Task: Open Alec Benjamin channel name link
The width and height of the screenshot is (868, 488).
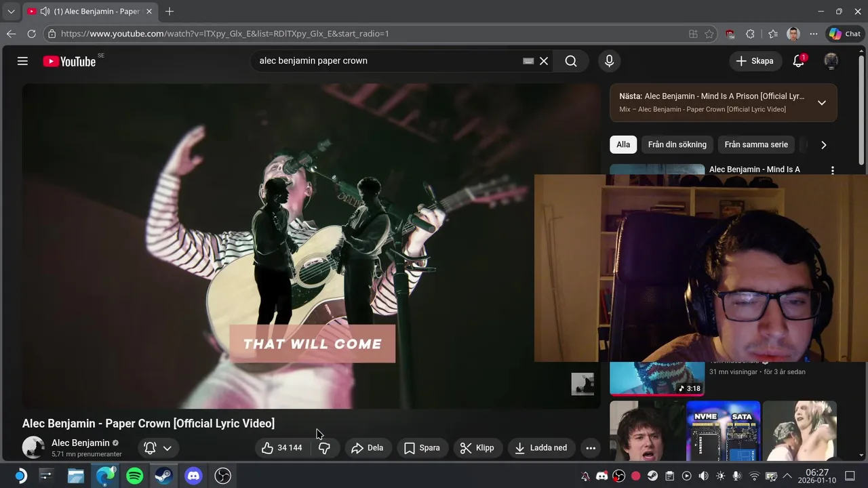Action: point(80,443)
